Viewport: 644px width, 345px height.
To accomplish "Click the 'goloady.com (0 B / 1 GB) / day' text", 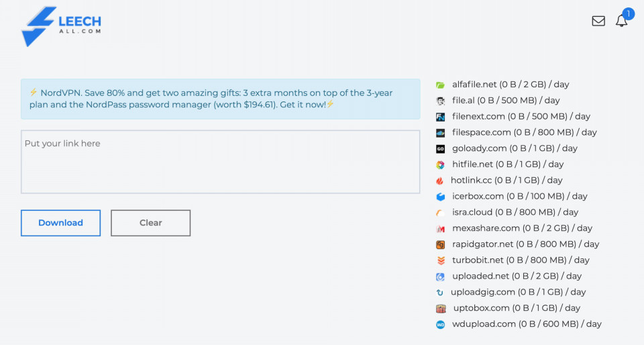I will coord(515,149).
